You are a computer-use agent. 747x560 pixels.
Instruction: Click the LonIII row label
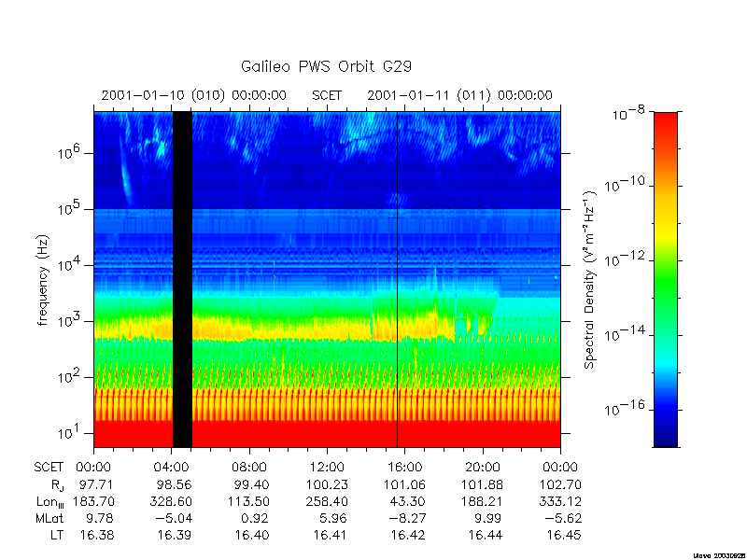(50, 502)
